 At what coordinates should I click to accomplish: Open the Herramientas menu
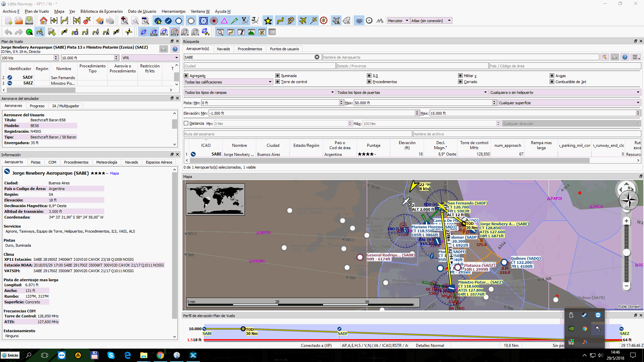173,11
